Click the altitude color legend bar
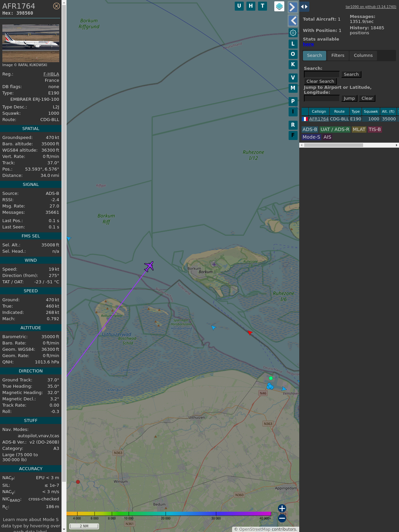This screenshot has height=532, width=399. click(x=169, y=514)
